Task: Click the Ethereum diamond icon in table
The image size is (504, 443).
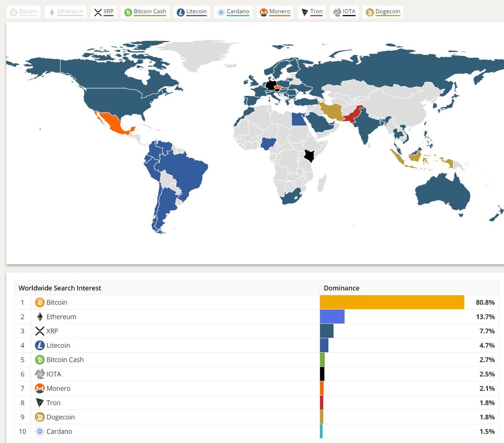Action: 40,316
